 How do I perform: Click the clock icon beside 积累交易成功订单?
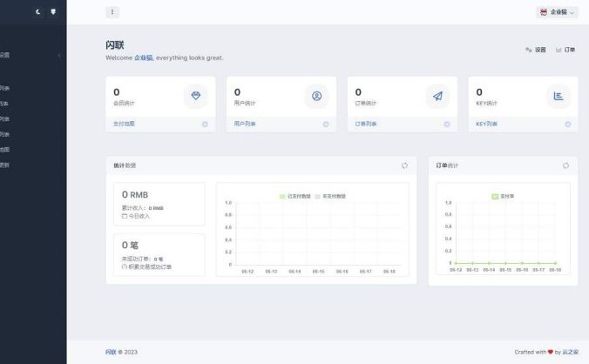125,266
